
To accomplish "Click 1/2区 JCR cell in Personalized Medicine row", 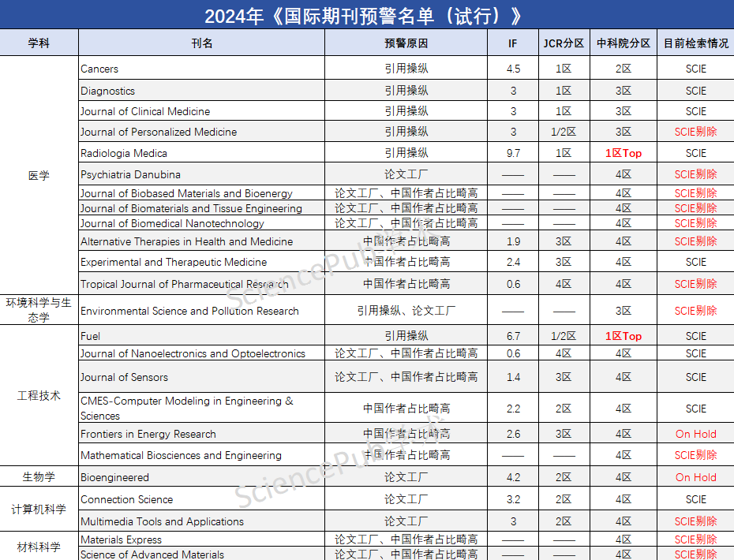I will pyautogui.click(x=564, y=132).
